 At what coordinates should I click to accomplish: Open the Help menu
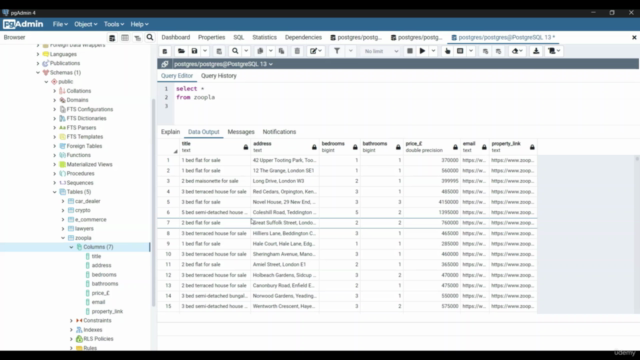click(139, 24)
